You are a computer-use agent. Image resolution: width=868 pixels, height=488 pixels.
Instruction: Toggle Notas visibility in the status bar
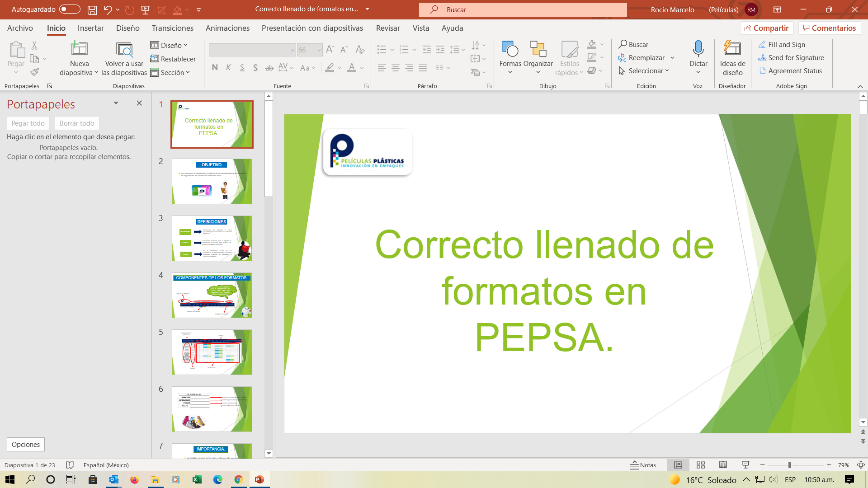tap(643, 465)
